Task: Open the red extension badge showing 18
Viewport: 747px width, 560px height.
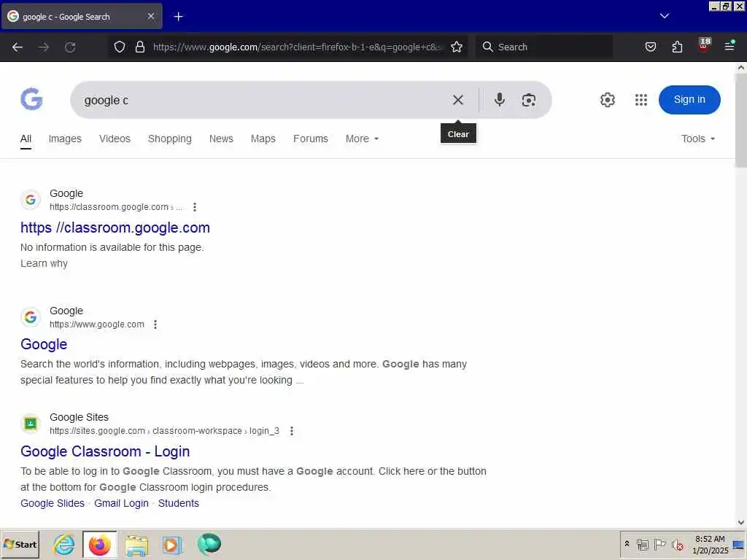Action: [704, 45]
